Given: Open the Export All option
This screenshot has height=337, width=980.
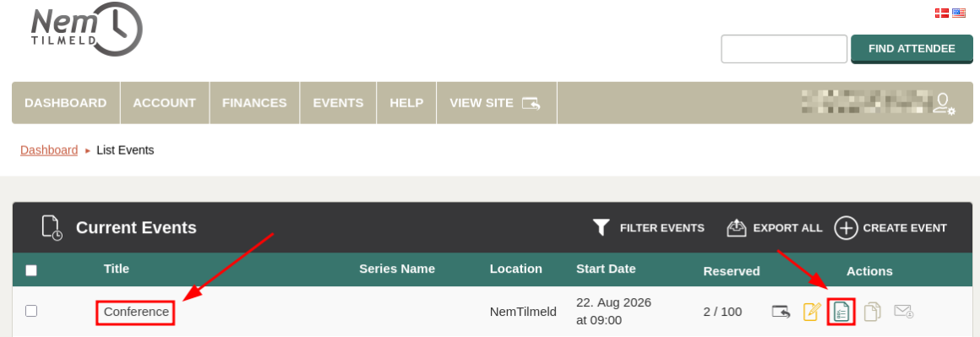Looking at the screenshot, I should pyautogui.click(x=775, y=228).
